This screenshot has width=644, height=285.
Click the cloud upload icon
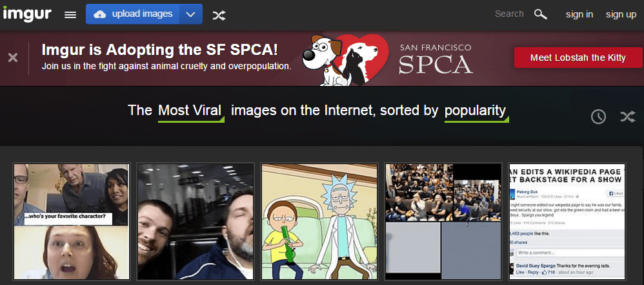pyautogui.click(x=100, y=14)
